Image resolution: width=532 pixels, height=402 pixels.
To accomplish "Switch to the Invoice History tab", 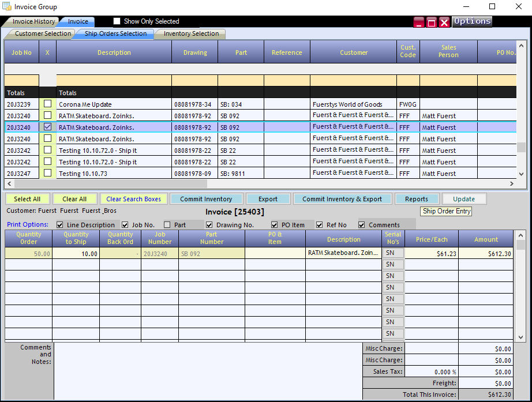I will pos(33,21).
